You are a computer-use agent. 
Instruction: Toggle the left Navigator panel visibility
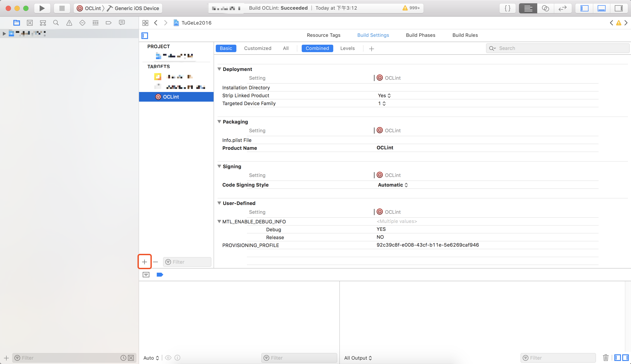click(x=584, y=8)
